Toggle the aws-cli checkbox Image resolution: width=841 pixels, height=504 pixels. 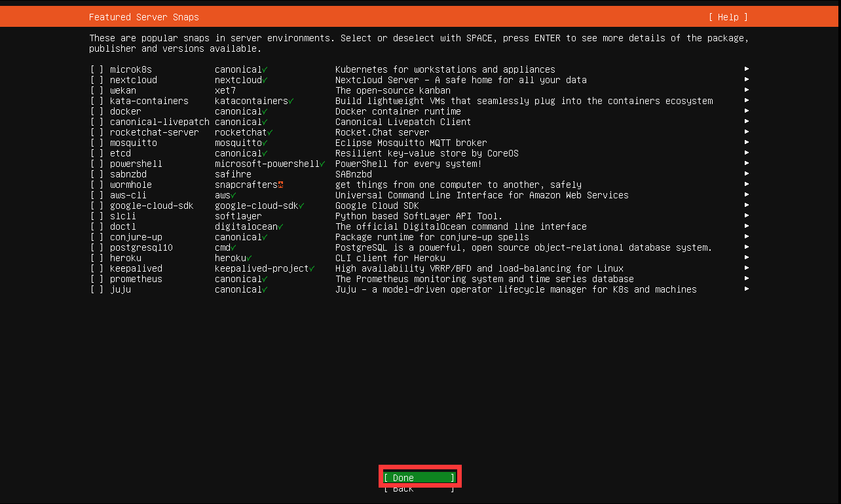[97, 195]
